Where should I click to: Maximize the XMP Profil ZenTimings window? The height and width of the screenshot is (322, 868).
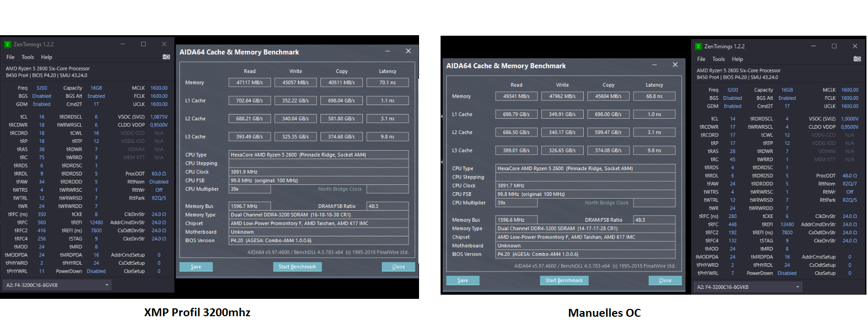[143, 44]
